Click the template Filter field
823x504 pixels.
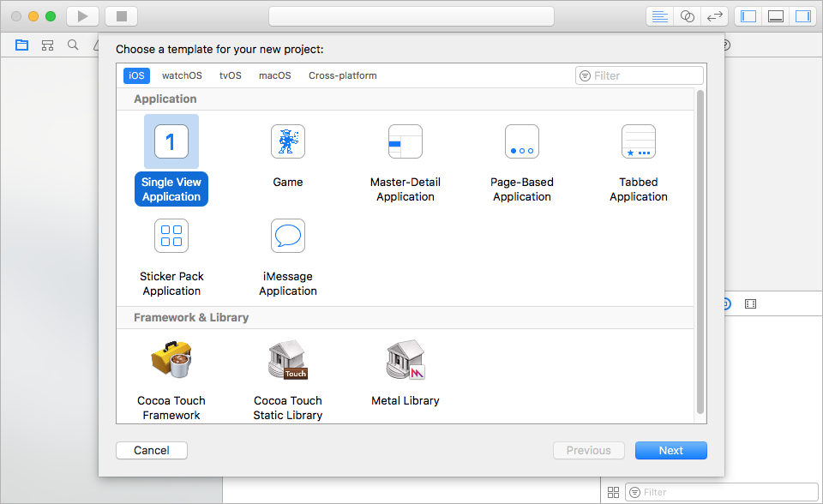click(x=640, y=75)
